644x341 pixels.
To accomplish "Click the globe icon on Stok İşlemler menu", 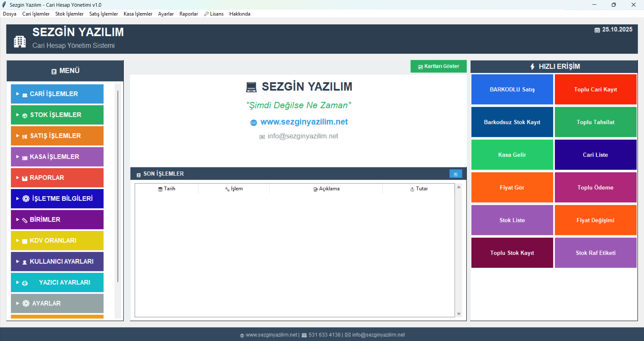I will click(24, 115).
